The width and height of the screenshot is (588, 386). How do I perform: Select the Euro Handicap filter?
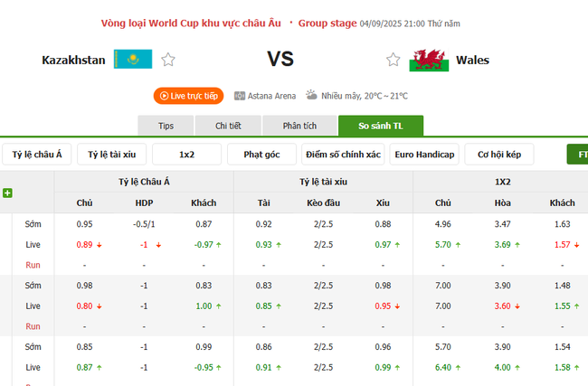click(425, 155)
